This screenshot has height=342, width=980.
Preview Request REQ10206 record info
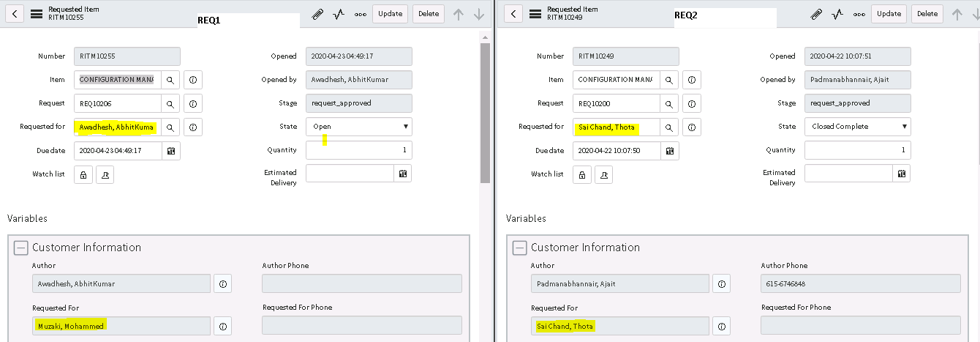pos(193,103)
